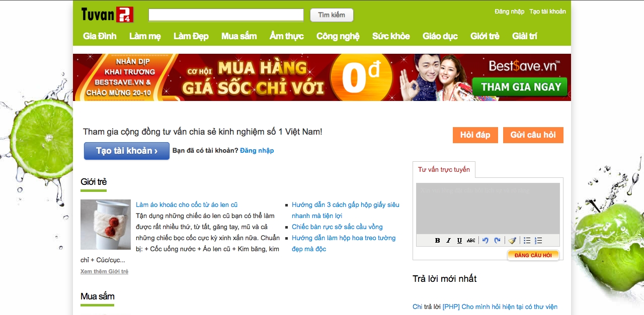Click Tham gia ngay on the banner
The width and height of the screenshot is (644, 315).
coord(520,87)
